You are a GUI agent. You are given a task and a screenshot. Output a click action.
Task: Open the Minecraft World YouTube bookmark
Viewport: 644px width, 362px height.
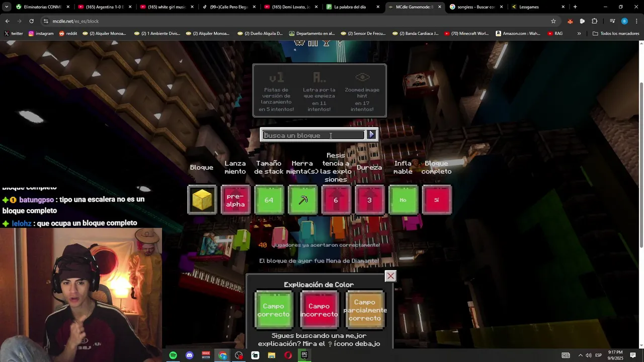466,34
